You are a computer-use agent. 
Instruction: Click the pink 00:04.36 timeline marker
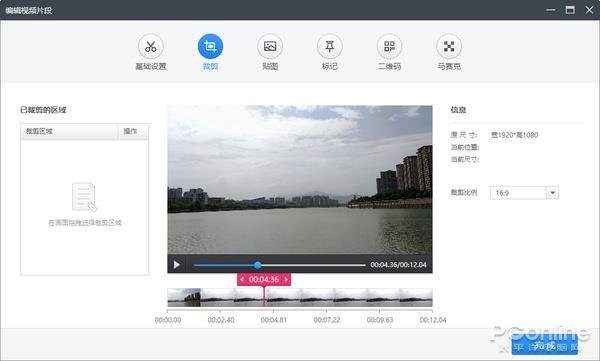[264, 279]
